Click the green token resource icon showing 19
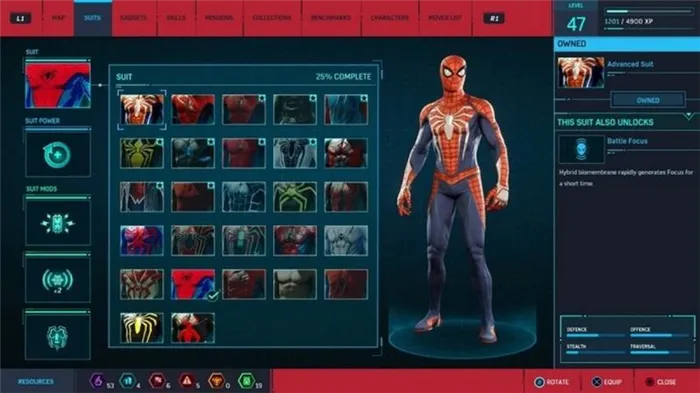Image resolution: width=700 pixels, height=393 pixels. point(246,381)
